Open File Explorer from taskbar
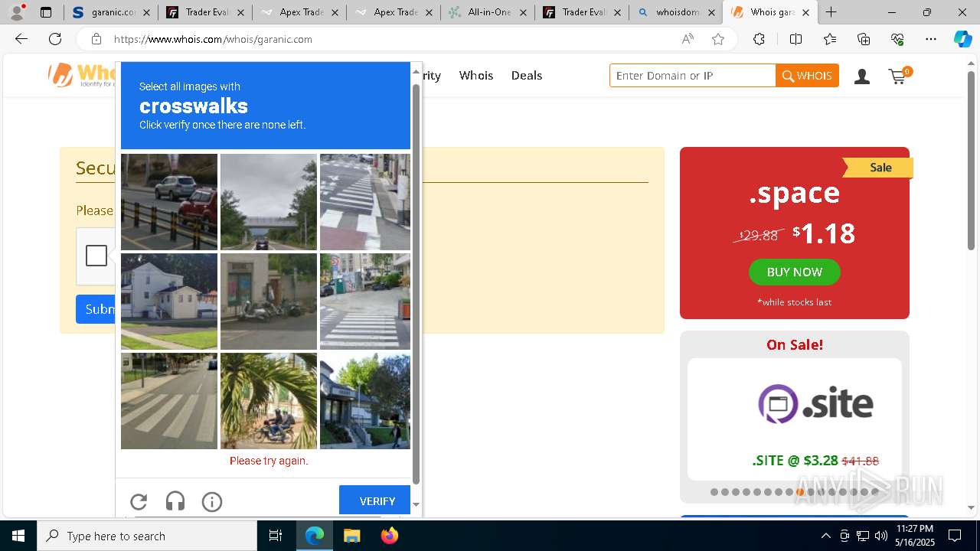This screenshot has height=551, width=980. click(x=351, y=536)
